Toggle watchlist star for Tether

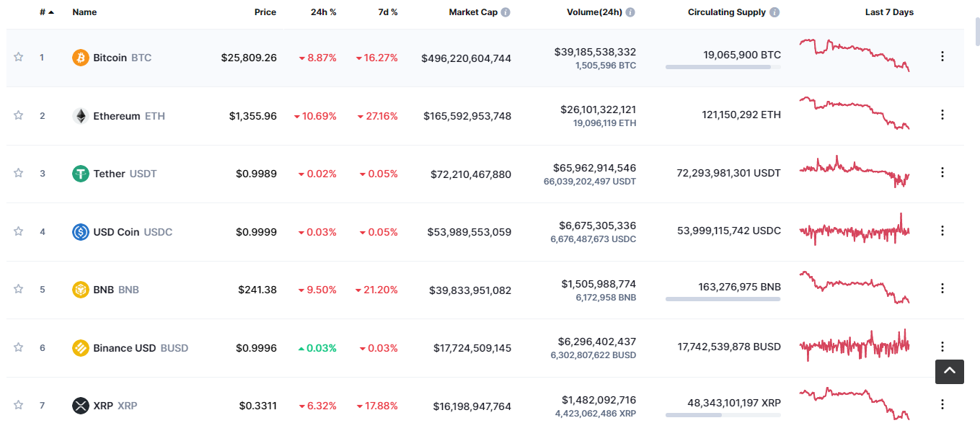tap(19, 173)
